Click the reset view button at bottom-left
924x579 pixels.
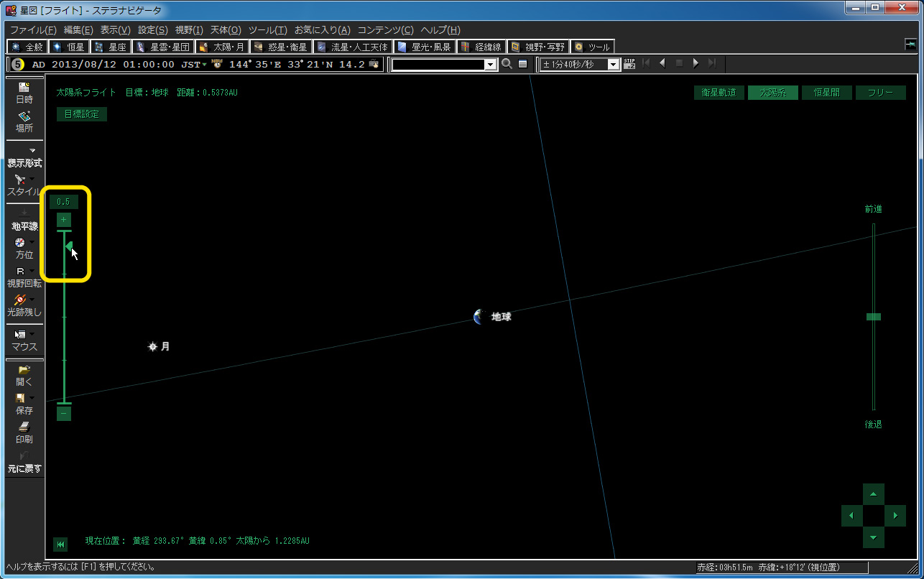61,545
